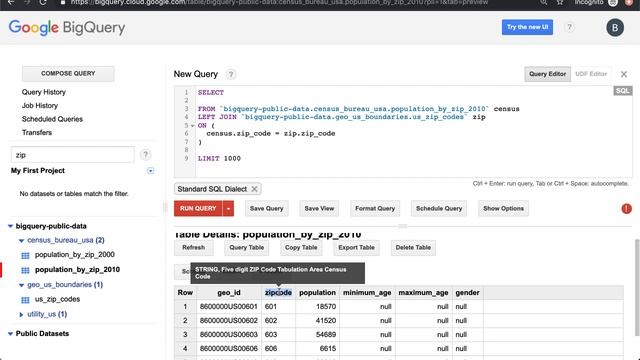Click Delete Table button
The height and width of the screenshot is (360, 640).
point(413,248)
